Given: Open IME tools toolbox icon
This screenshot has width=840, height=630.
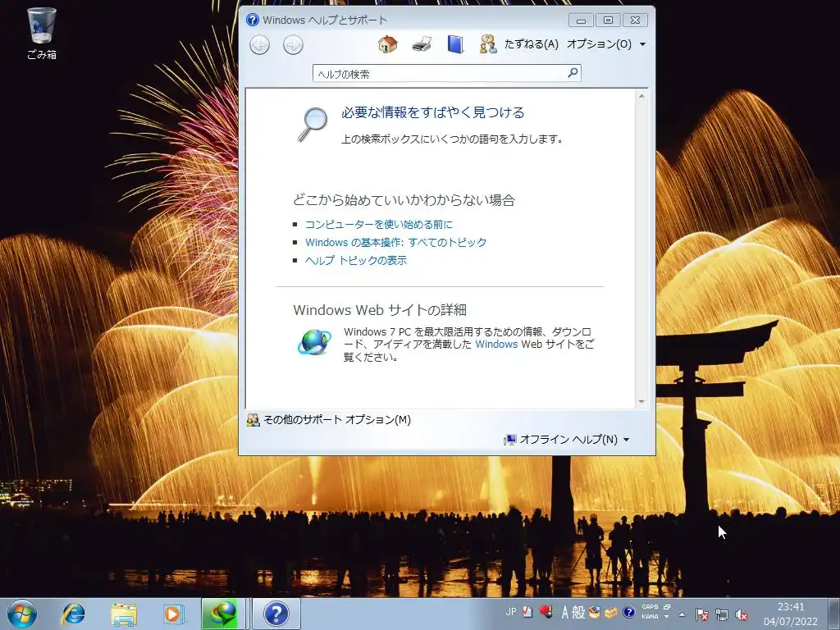Looking at the screenshot, I should point(611,612).
